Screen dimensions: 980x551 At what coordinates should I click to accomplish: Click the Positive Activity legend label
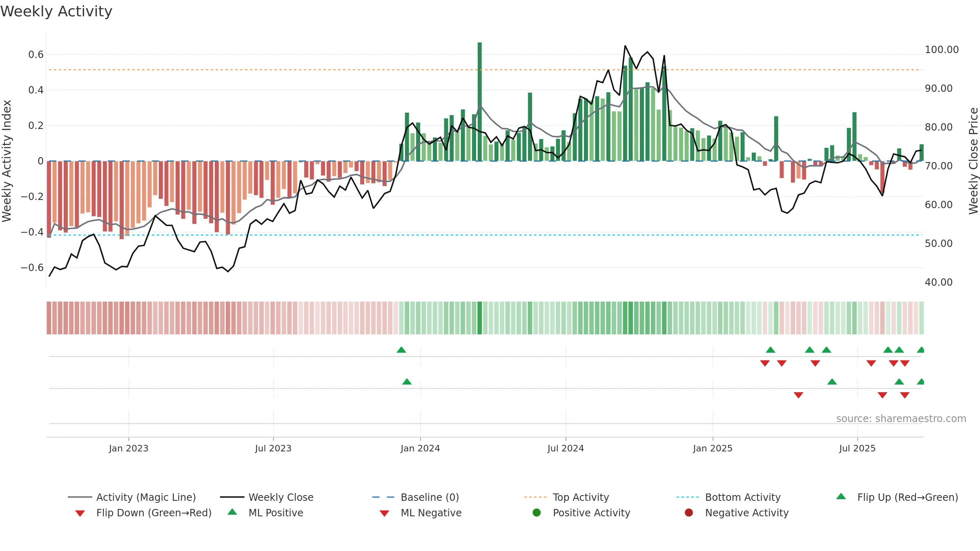pos(592,513)
